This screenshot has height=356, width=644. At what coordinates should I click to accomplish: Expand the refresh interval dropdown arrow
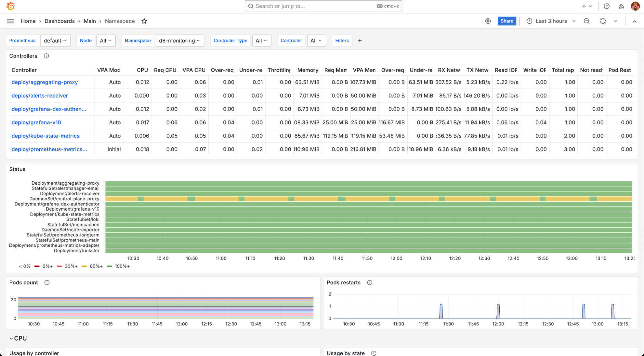pos(616,21)
